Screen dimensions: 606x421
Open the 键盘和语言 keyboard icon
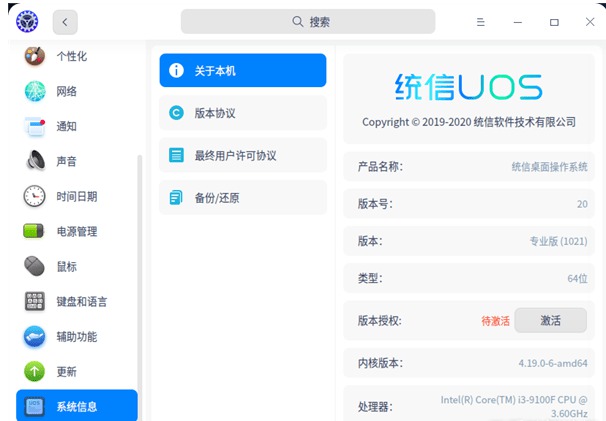pyautogui.click(x=35, y=301)
